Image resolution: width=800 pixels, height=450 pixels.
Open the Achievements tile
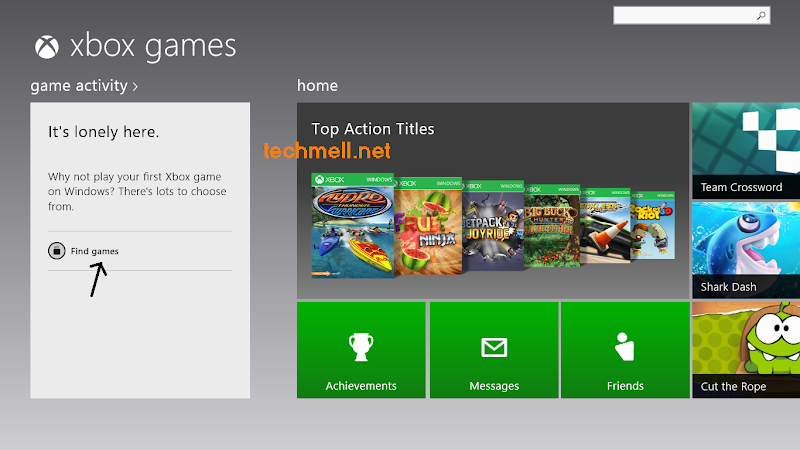361,350
